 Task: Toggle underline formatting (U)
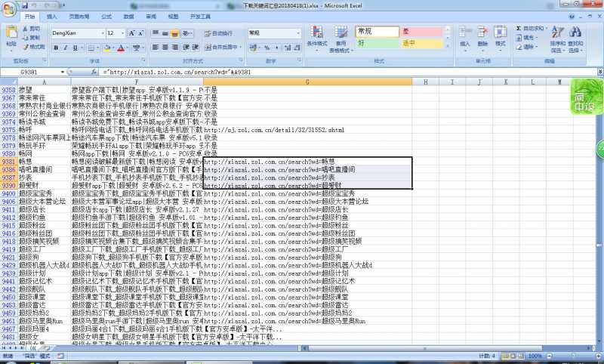75,48
